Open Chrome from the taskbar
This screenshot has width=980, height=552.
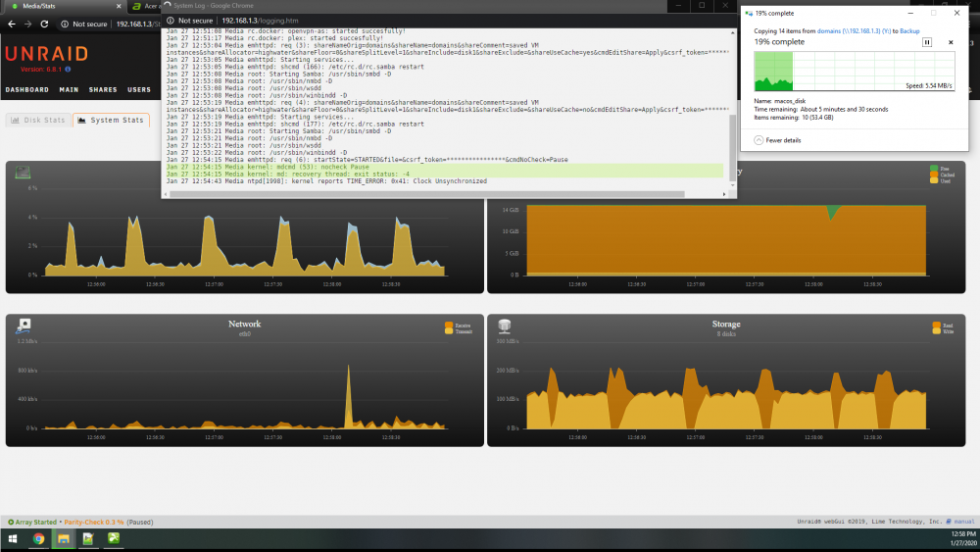tap(39, 538)
